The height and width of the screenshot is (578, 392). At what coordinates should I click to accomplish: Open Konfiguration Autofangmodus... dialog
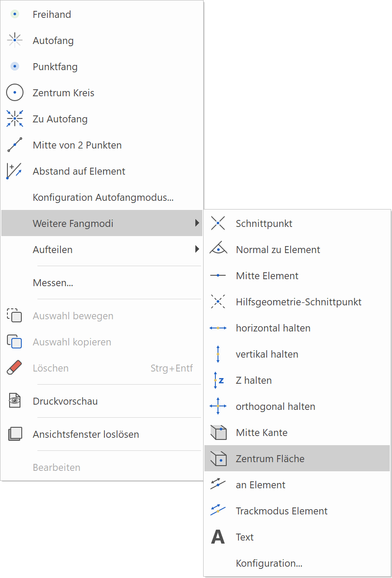pos(103,197)
